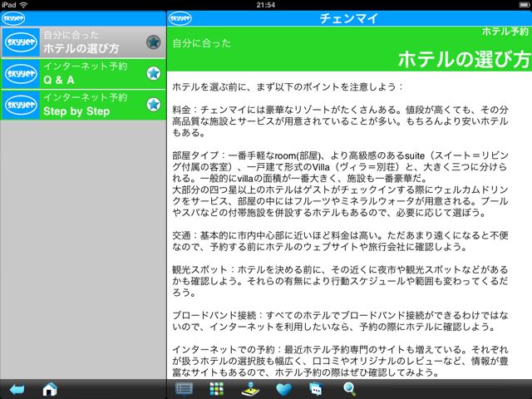
Task: Select the インターネット予約 Step by Step item
Action: pos(83,105)
